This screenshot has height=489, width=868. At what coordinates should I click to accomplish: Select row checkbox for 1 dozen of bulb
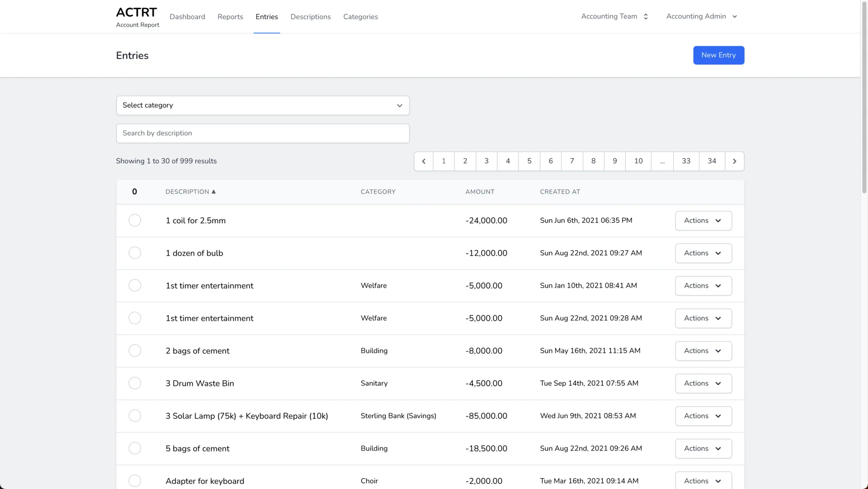coord(135,253)
